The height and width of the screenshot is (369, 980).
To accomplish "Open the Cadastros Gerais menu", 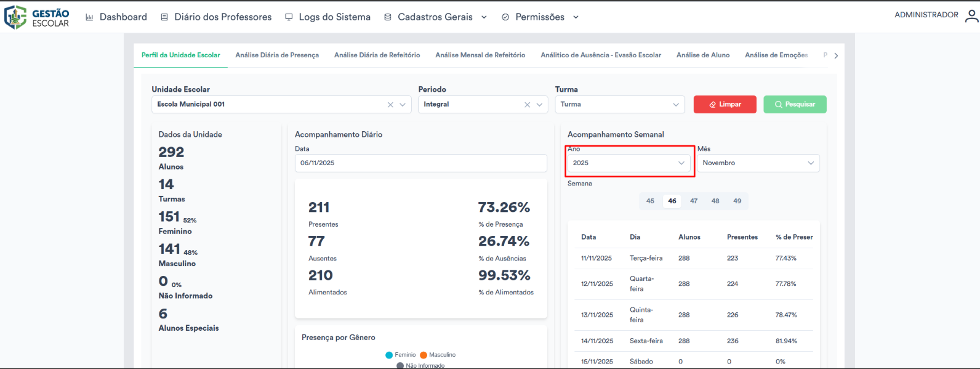I will click(435, 17).
